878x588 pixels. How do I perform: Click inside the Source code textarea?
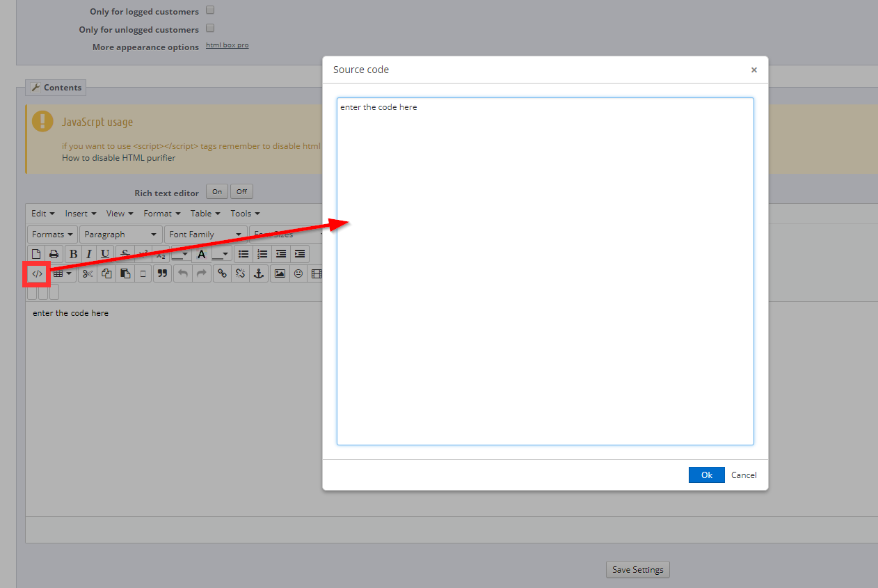click(x=545, y=271)
